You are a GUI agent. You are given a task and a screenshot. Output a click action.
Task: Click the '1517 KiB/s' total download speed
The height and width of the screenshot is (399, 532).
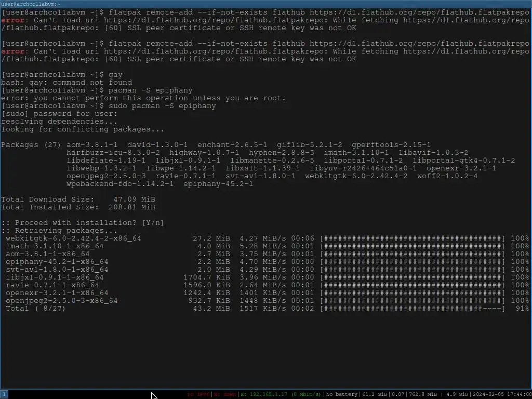pos(262,309)
